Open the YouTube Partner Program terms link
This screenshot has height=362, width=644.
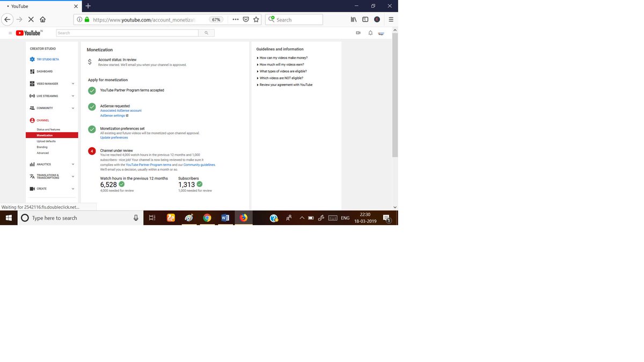[x=148, y=165]
